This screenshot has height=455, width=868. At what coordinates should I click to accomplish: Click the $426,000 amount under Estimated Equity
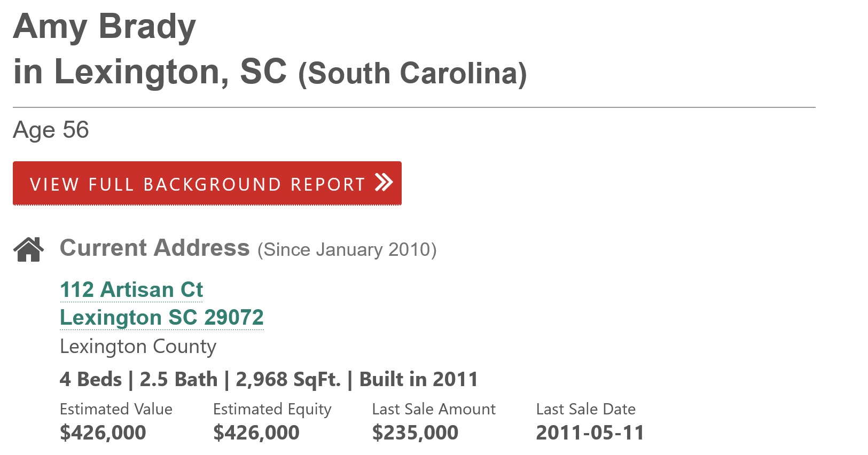pyautogui.click(x=256, y=433)
